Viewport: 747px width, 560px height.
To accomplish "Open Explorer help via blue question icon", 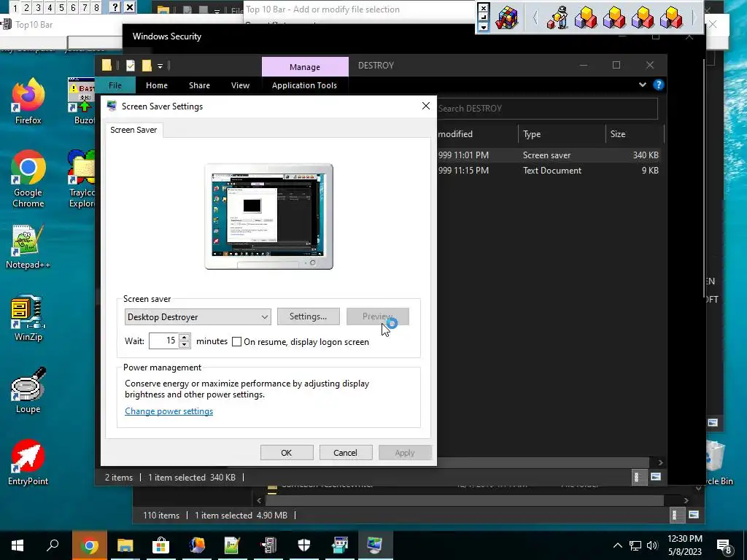I will [659, 85].
